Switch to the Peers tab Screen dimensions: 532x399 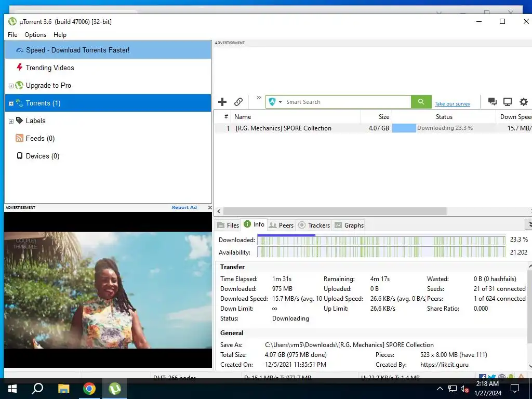pyautogui.click(x=281, y=225)
